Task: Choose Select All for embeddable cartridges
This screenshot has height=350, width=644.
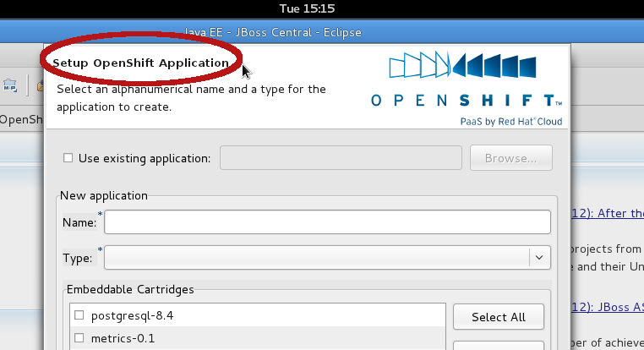Action: [499, 317]
